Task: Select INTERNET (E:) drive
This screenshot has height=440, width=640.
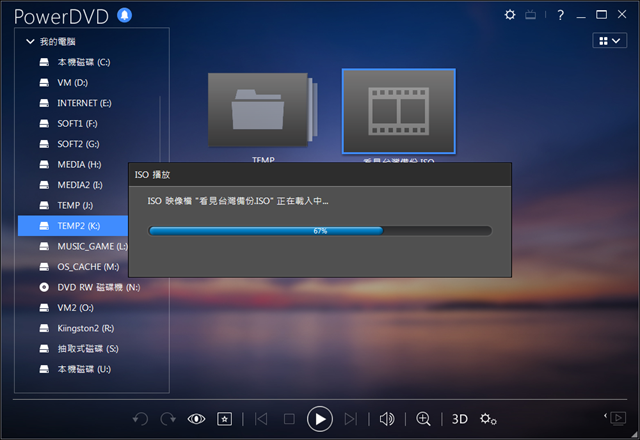Action: tap(84, 103)
